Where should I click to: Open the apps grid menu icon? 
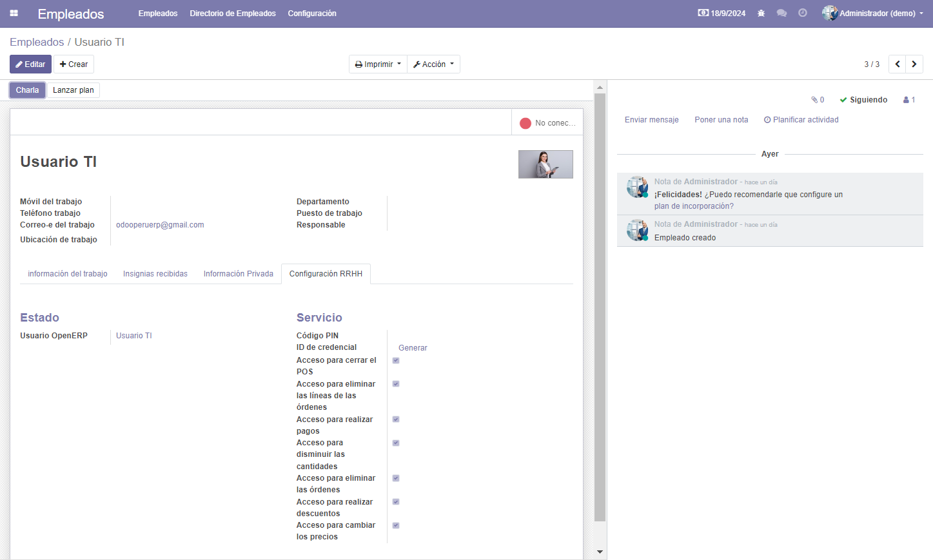(x=14, y=14)
